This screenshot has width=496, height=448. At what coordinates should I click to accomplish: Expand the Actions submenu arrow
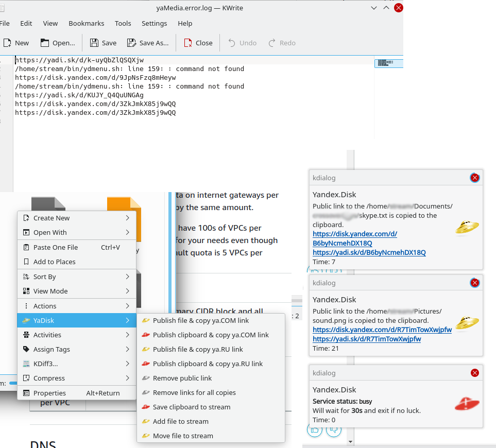pyautogui.click(x=128, y=306)
